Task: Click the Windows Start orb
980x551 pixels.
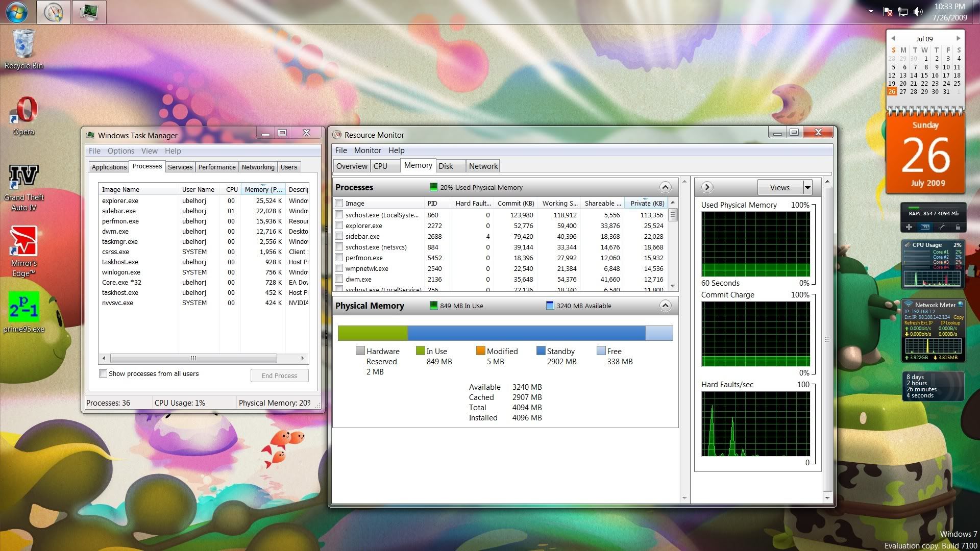Action: coord(17,12)
